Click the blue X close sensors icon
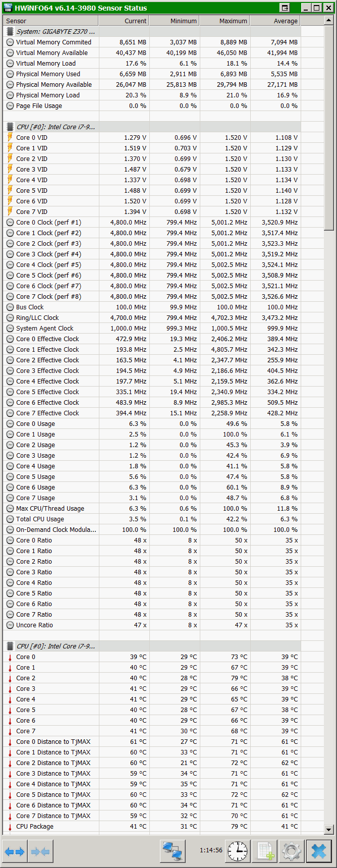 [x=319, y=852]
